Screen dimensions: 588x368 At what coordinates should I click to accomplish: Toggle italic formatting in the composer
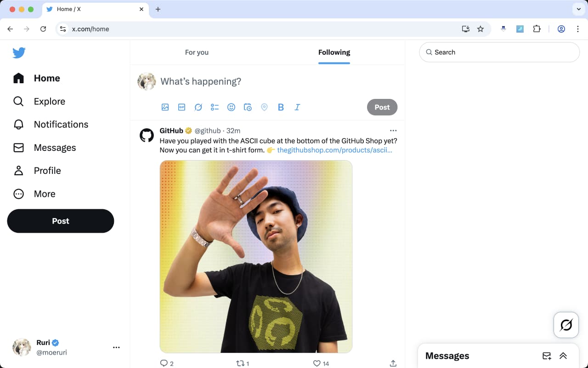[x=297, y=107]
